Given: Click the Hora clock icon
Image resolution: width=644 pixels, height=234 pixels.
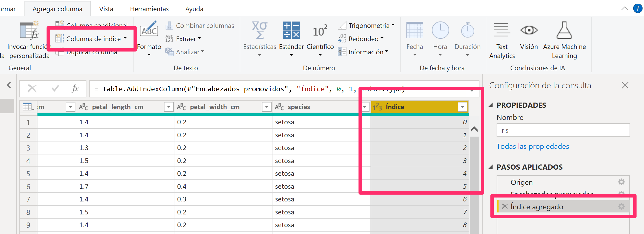Looking at the screenshot, I should 440,30.
